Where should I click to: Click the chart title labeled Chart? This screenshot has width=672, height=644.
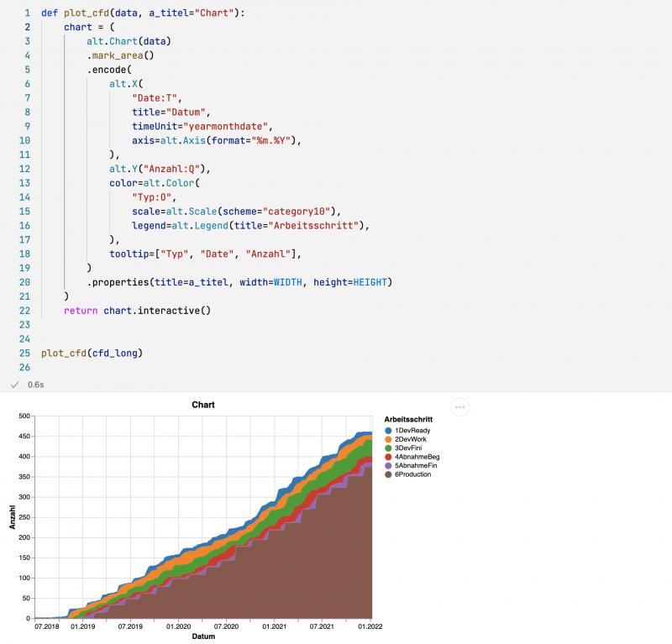pos(204,404)
